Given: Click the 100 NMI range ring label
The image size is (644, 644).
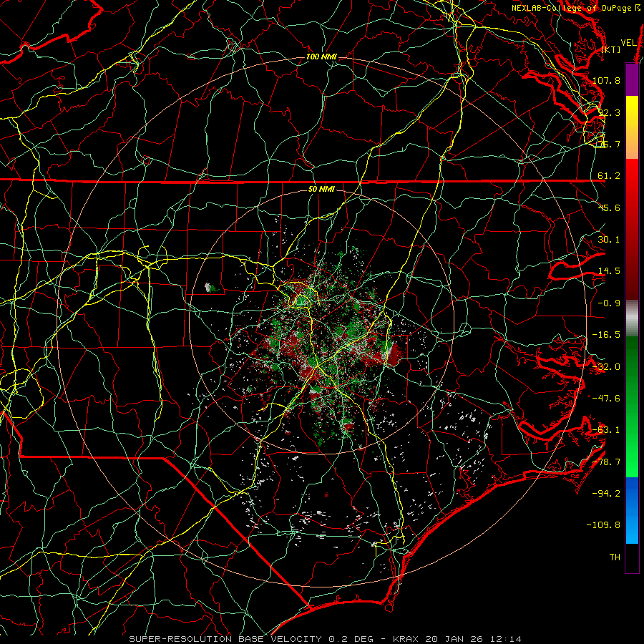Looking at the screenshot, I should tap(321, 57).
